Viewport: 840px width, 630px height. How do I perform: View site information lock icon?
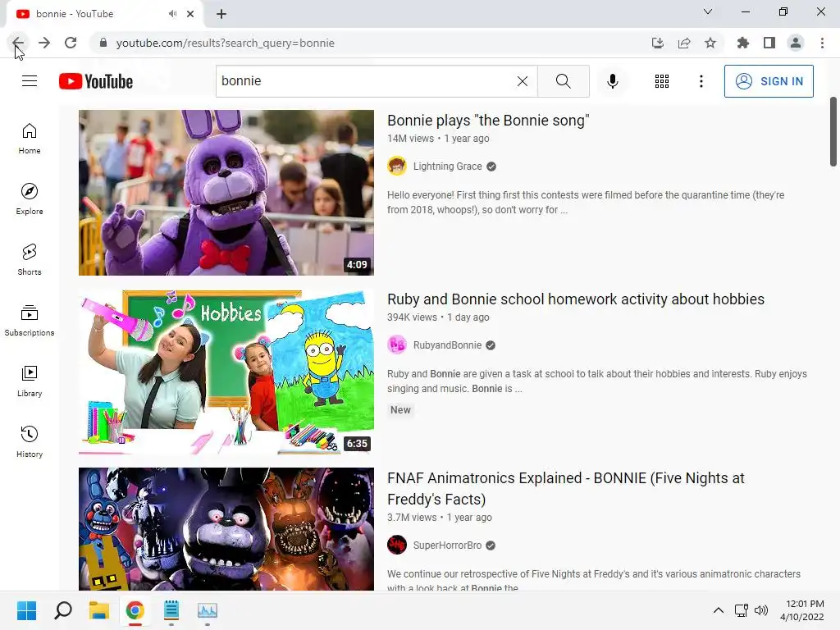point(103,43)
